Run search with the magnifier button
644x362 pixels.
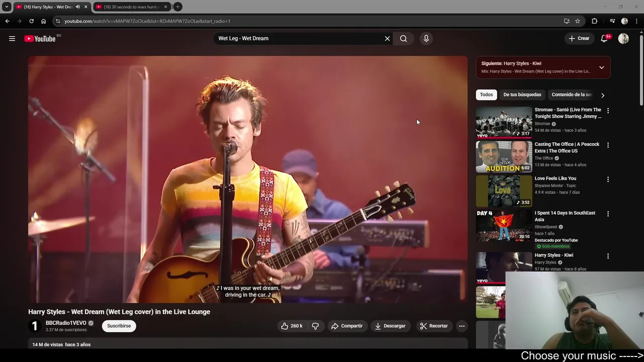pyautogui.click(x=404, y=39)
